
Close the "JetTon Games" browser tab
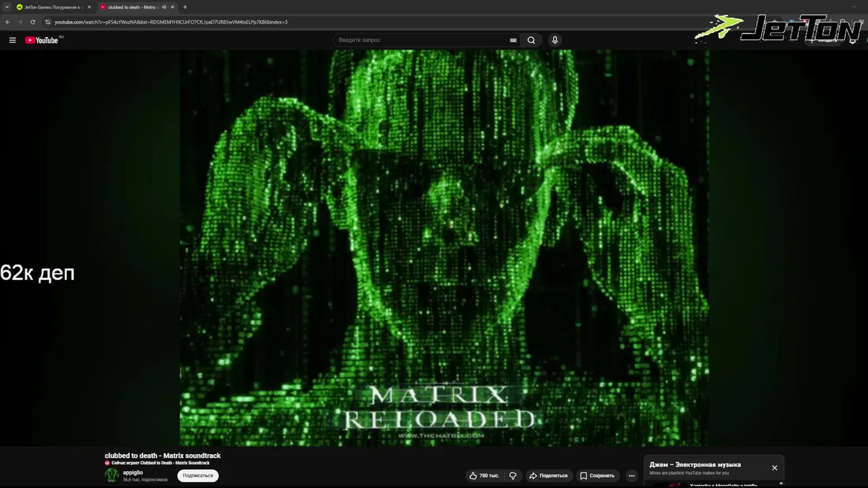click(x=89, y=7)
